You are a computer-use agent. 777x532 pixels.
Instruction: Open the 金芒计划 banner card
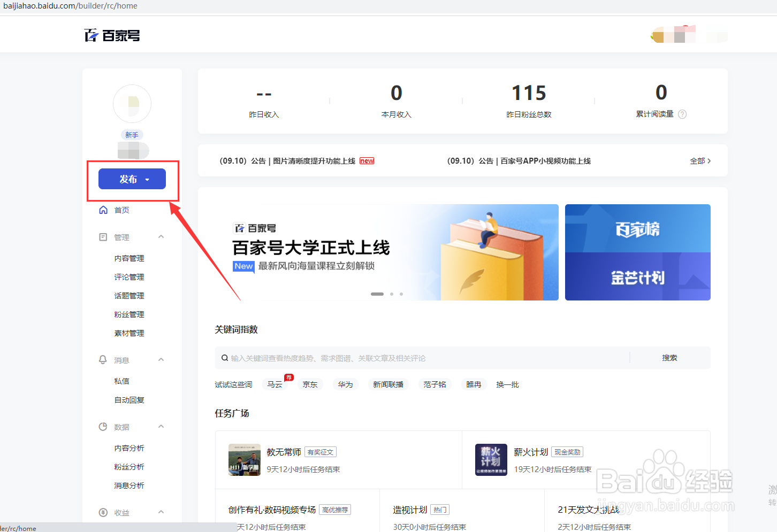(638, 276)
